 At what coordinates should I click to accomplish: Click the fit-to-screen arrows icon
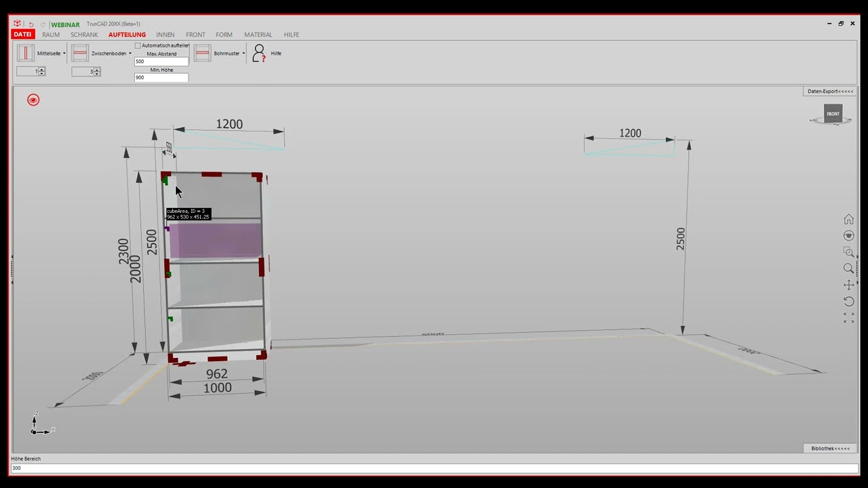848,317
